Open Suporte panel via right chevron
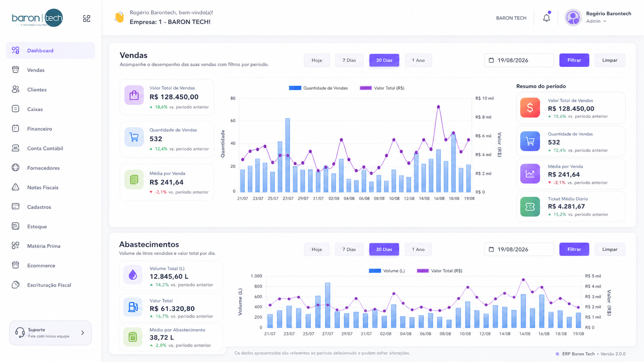 [x=82, y=333]
